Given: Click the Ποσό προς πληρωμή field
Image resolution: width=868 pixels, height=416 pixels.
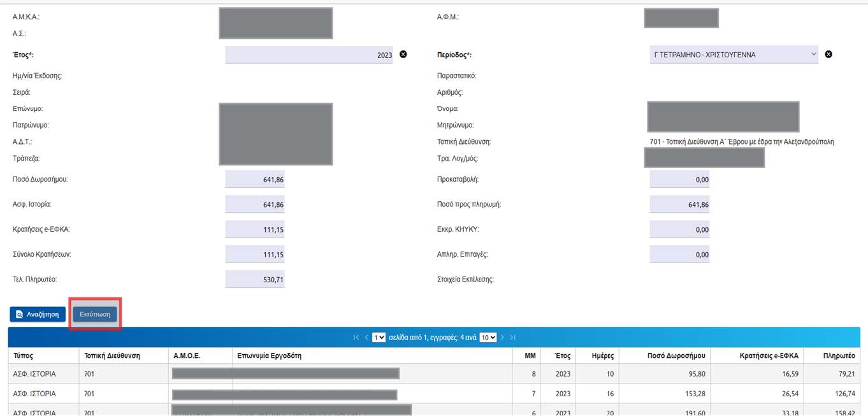Looking at the screenshot, I should pyautogui.click(x=679, y=205).
